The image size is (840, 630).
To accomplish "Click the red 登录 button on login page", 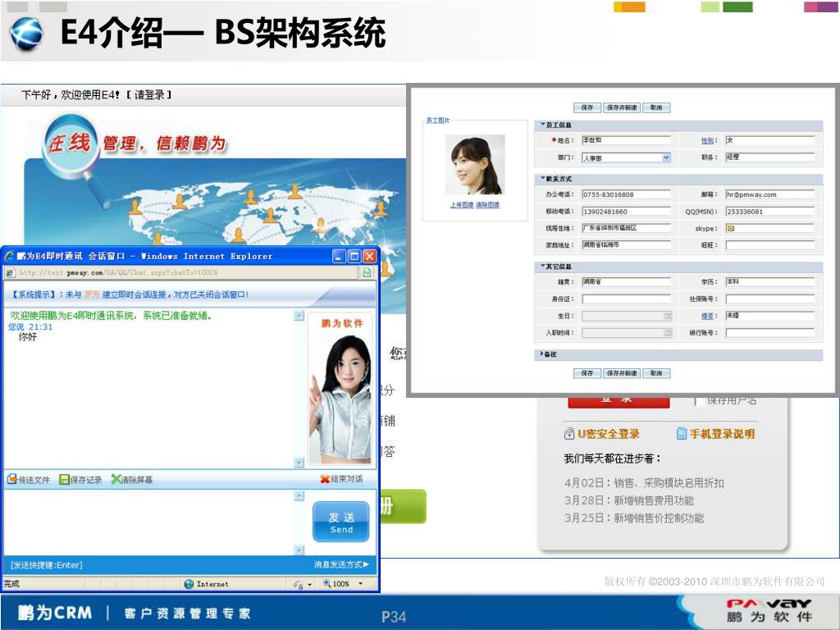I will [x=619, y=401].
